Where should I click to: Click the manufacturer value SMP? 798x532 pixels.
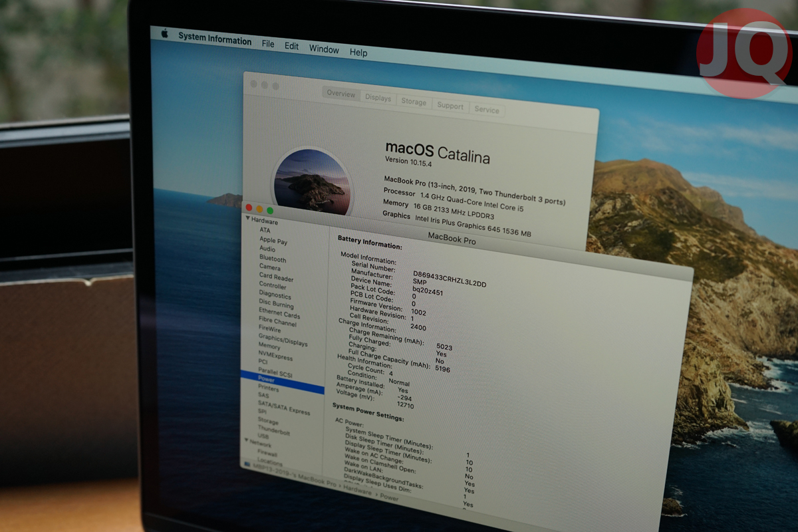pyautogui.click(x=419, y=283)
